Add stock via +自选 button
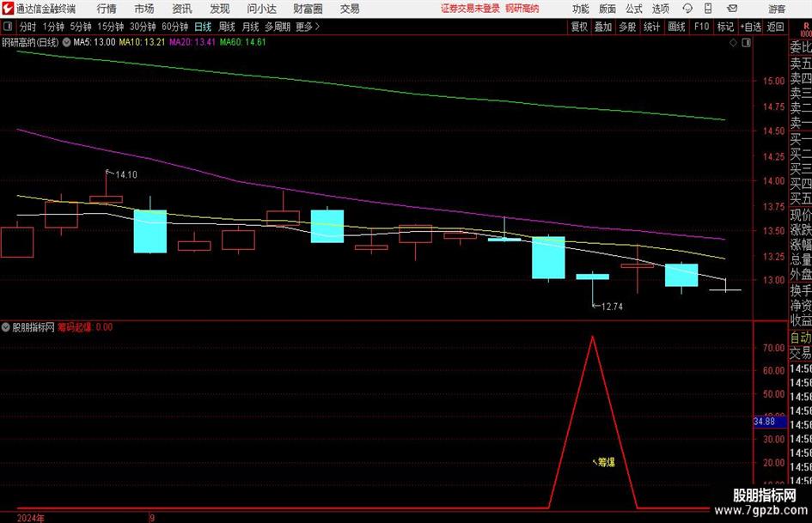Screen dimensions: 812x523 (x=751, y=27)
